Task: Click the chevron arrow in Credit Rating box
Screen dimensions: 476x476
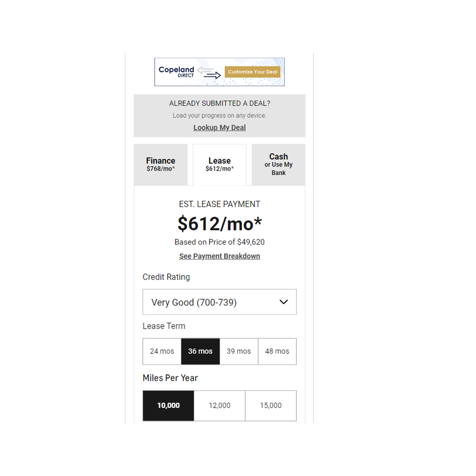Action: point(284,302)
